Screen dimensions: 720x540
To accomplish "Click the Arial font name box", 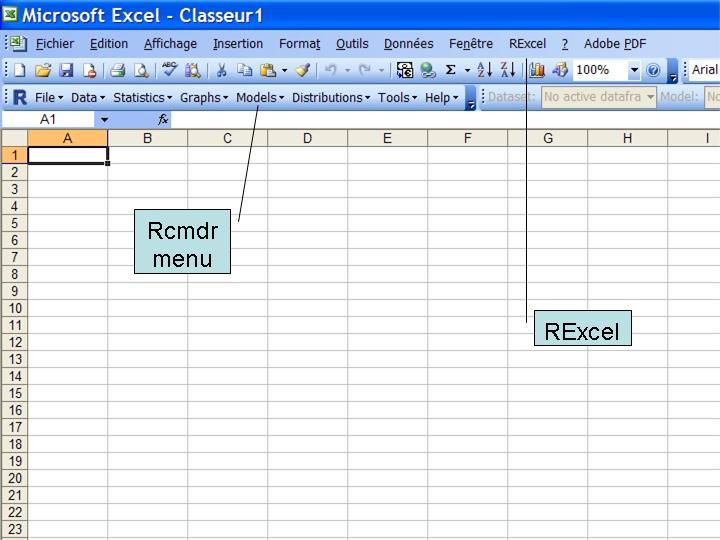I will 704,70.
